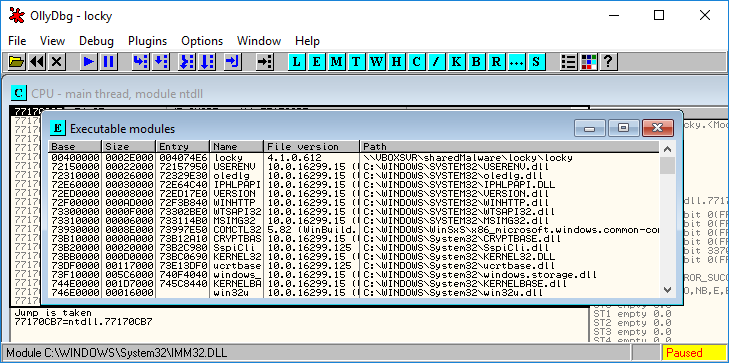
Task: Show Breakpoints with B button
Action: (x=477, y=61)
